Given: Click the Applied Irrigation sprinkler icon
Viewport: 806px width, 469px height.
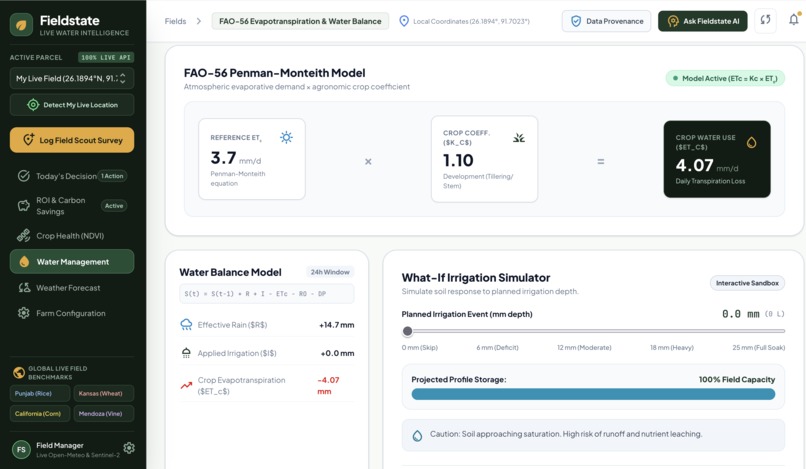Looking at the screenshot, I should tap(186, 353).
